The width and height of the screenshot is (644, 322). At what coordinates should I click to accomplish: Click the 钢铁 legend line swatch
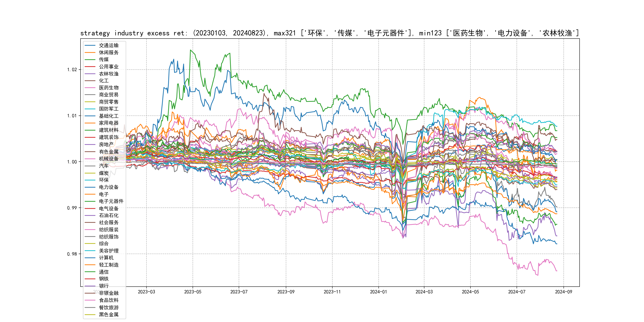pos(90,279)
